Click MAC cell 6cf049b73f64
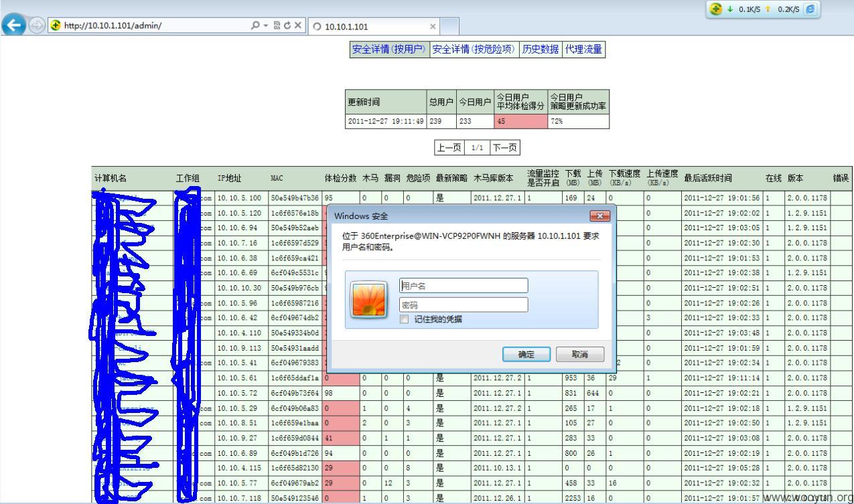This screenshot has width=854, height=504. pyautogui.click(x=295, y=392)
